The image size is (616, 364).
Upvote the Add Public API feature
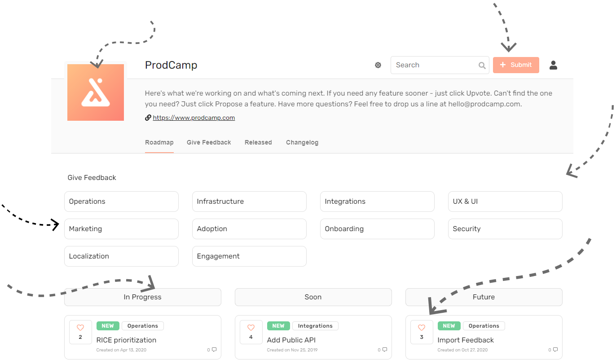point(251,332)
